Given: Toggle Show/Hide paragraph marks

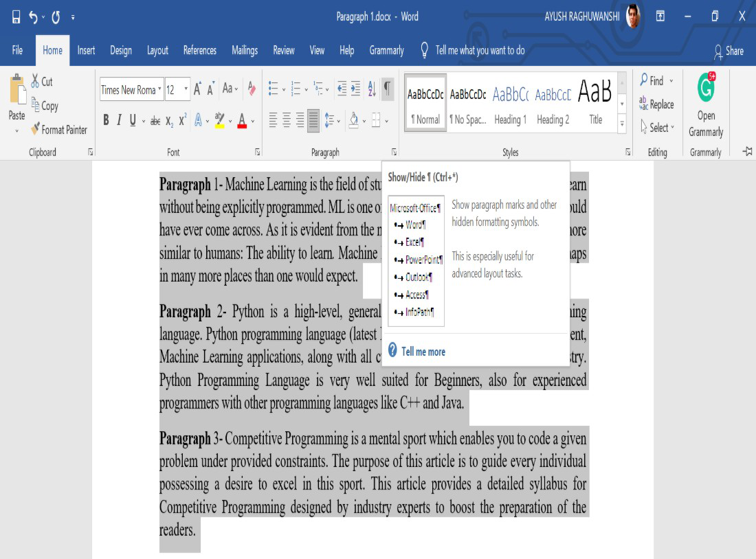Looking at the screenshot, I should (x=388, y=89).
